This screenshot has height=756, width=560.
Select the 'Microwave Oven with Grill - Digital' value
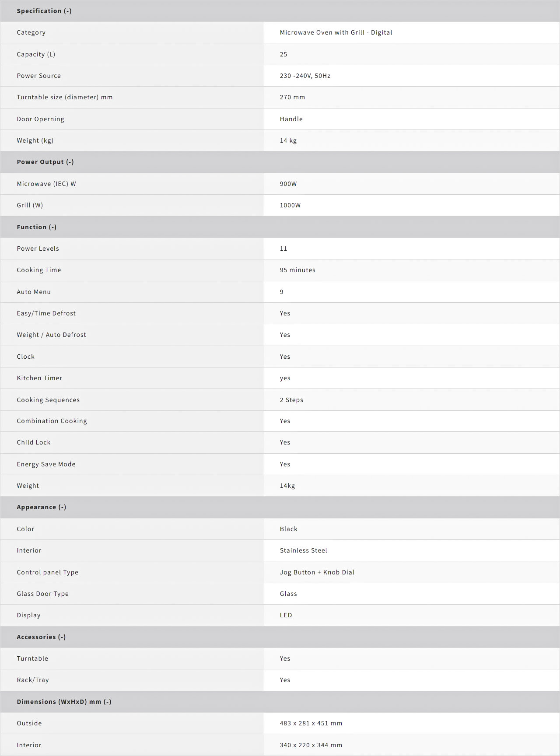tap(336, 32)
